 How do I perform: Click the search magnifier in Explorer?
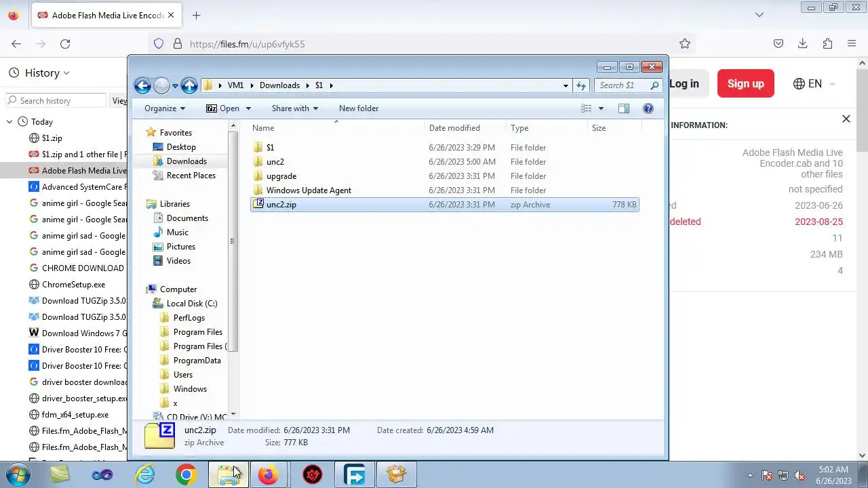tap(654, 85)
